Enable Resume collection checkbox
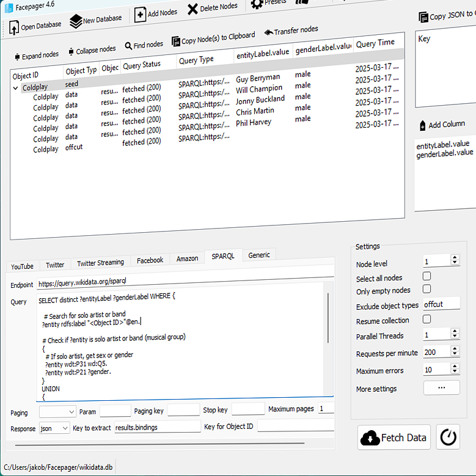This screenshot has height=476, width=476. (x=427, y=319)
